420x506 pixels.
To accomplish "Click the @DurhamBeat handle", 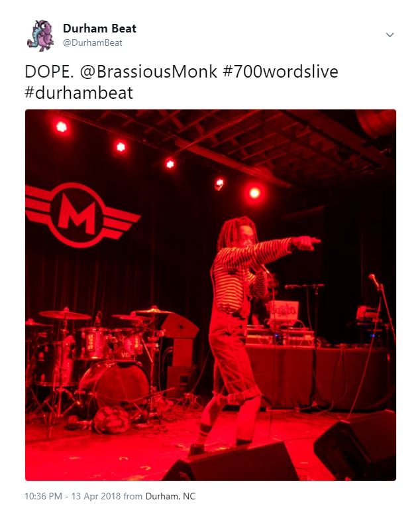I will [x=93, y=42].
